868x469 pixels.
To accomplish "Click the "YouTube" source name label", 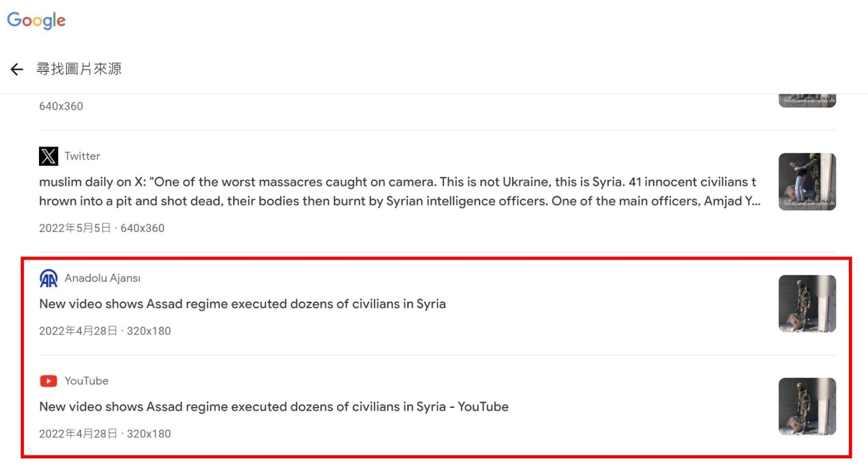I will (x=87, y=381).
